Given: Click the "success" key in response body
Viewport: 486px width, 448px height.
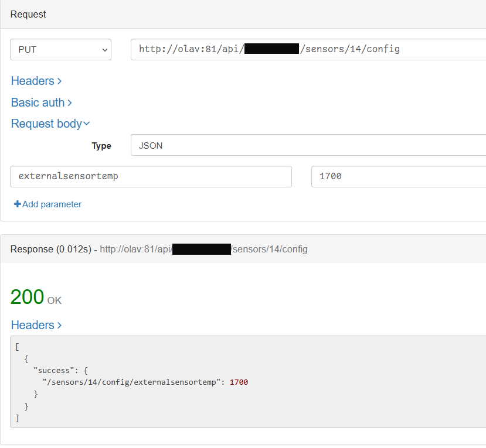Looking at the screenshot, I should tap(53, 371).
